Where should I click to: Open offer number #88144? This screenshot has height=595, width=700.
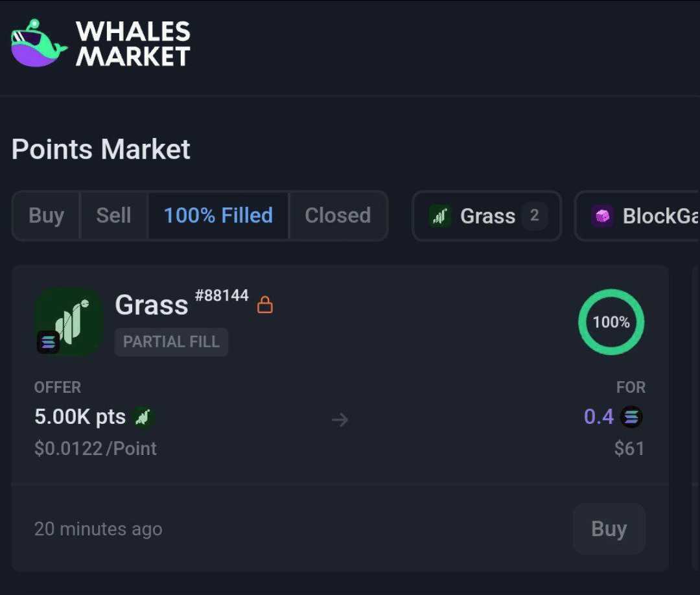coord(222,296)
